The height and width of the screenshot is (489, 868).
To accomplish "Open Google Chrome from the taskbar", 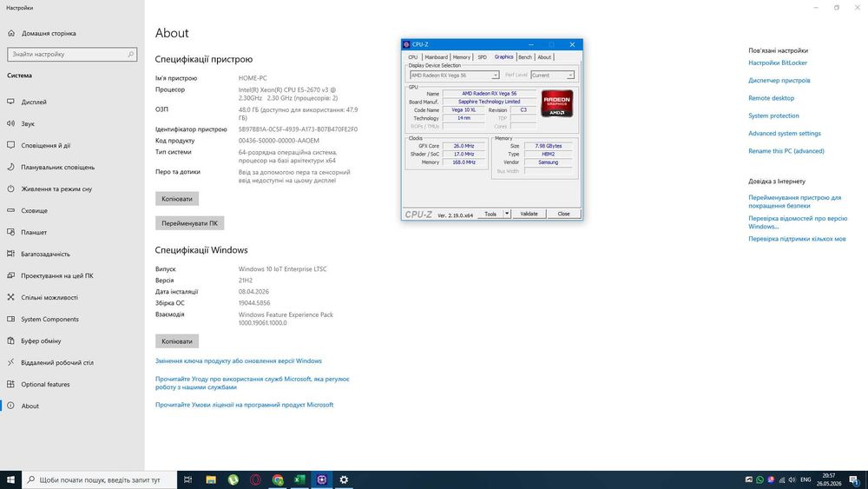I will [278, 479].
